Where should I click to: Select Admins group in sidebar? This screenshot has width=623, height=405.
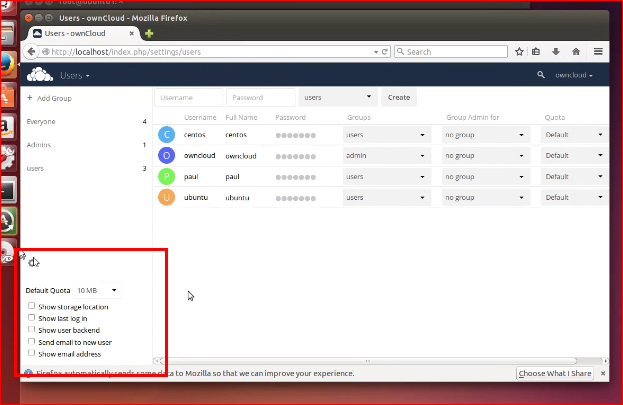86,145
